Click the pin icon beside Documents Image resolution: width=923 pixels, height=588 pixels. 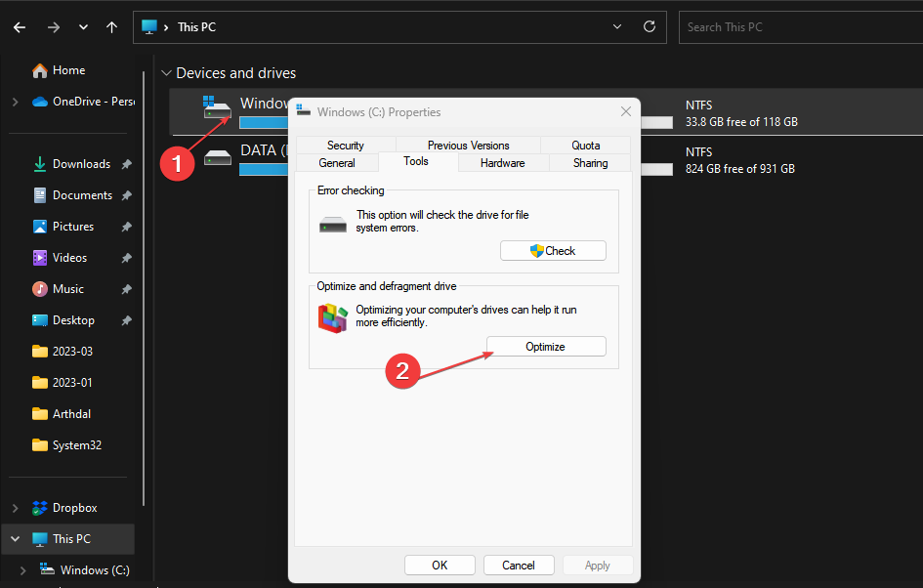(126, 195)
